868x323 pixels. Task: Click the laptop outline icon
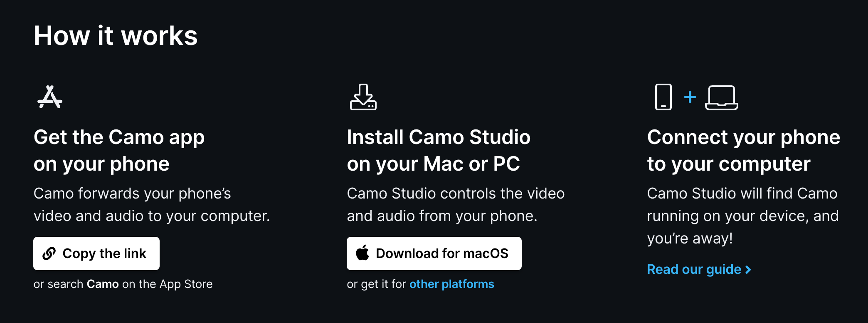721,98
